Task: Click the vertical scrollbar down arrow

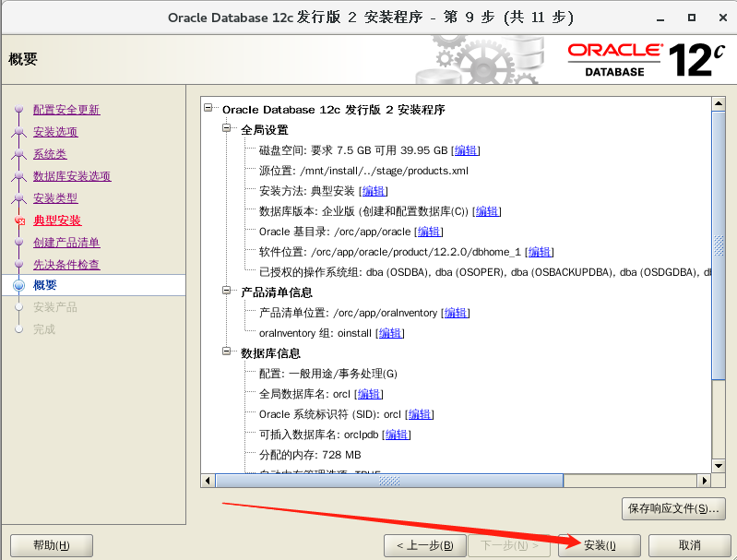Action: pos(719,466)
